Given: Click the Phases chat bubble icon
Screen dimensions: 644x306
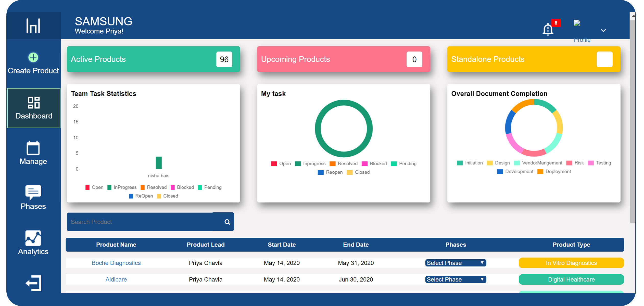Looking at the screenshot, I should [x=33, y=192].
